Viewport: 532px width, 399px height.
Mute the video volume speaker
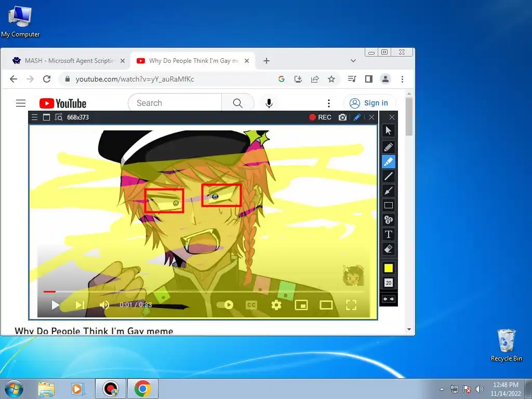click(x=104, y=305)
